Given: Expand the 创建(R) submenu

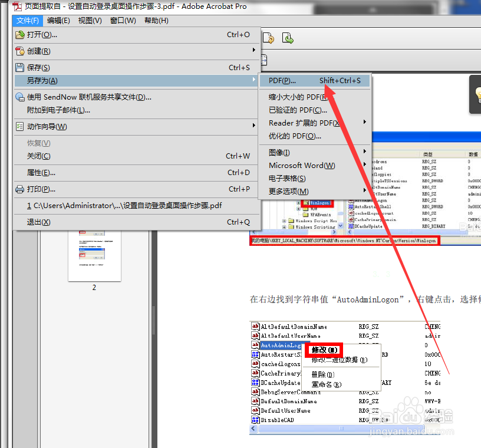Looking at the screenshot, I should pos(137,51).
